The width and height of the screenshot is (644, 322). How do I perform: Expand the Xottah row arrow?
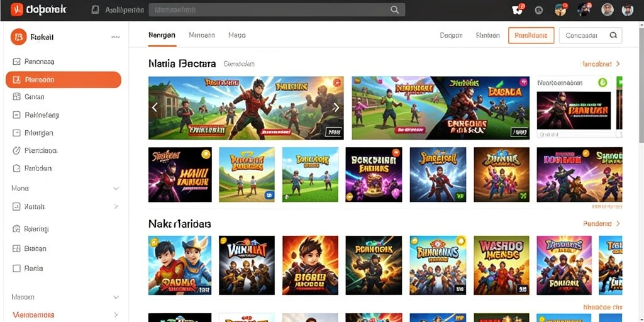(116, 206)
